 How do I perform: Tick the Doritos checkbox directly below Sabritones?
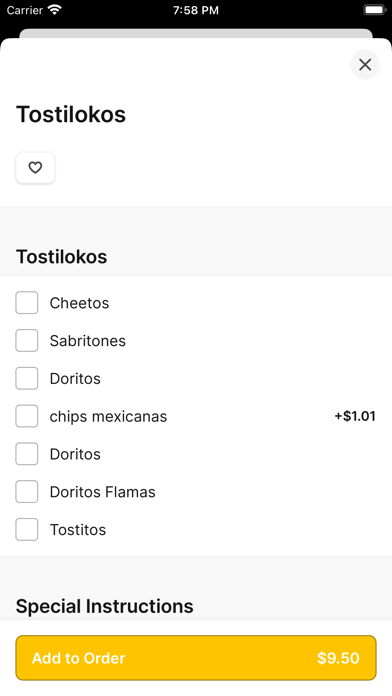click(x=27, y=378)
